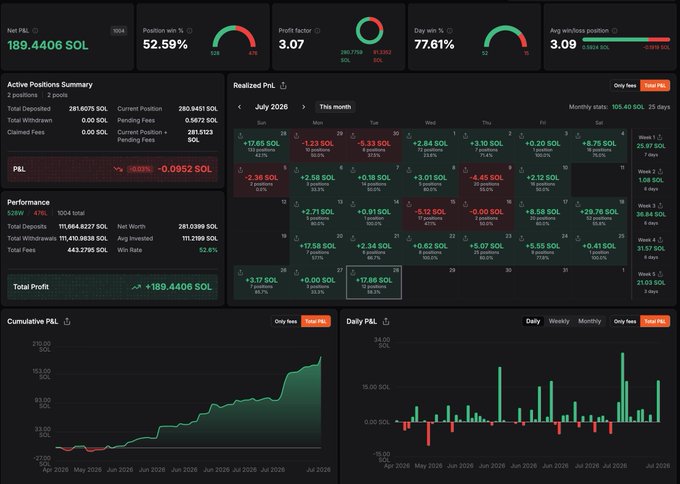Open the July 9 cell showing -4.45 SOL
The image size is (680, 484).
tap(486, 180)
